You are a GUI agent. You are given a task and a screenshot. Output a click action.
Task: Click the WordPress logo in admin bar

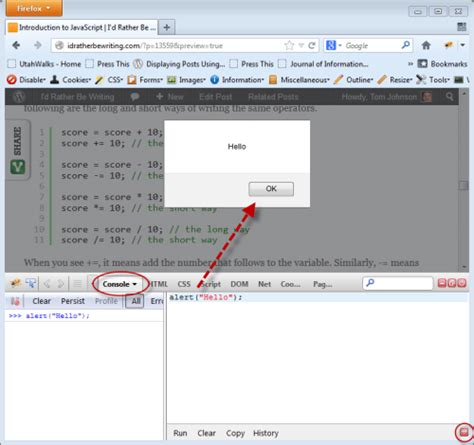[19, 97]
